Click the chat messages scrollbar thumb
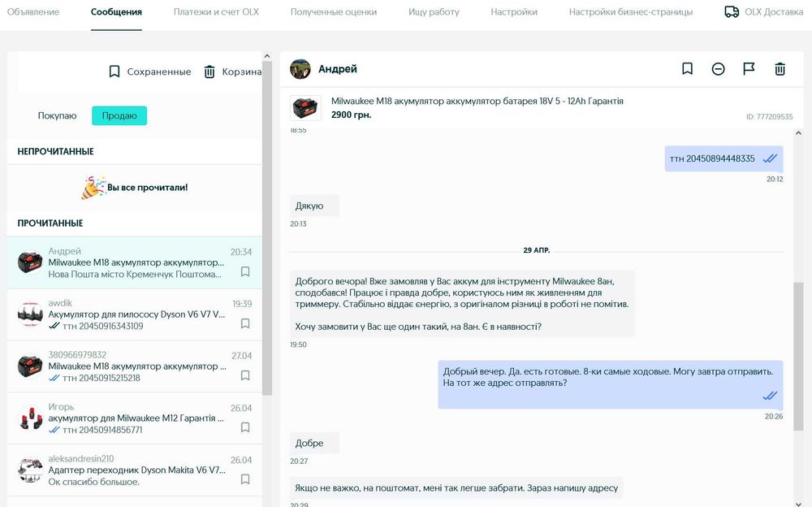The width and height of the screenshot is (812, 507). click(798, 356)
